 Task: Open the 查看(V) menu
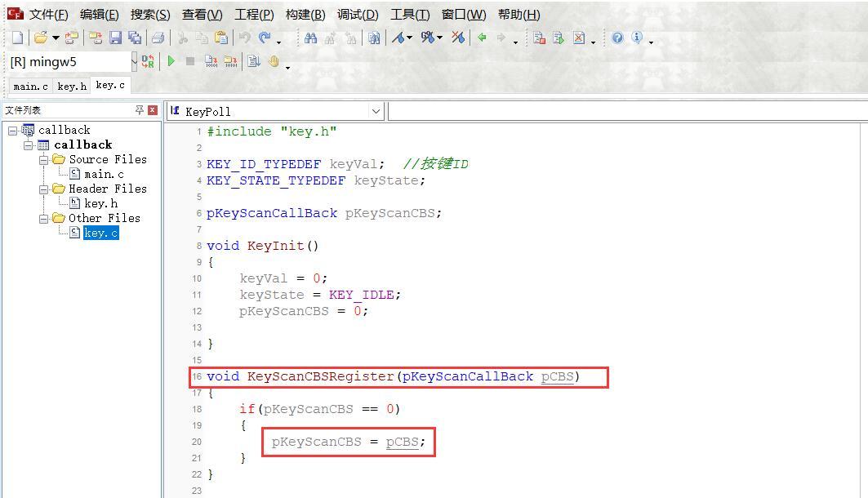coord(202,15)
